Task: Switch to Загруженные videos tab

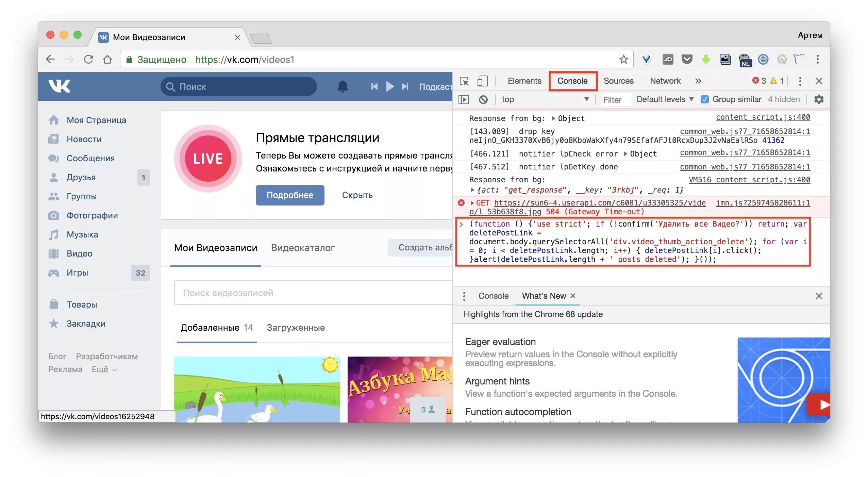Action: click(296, 328)
